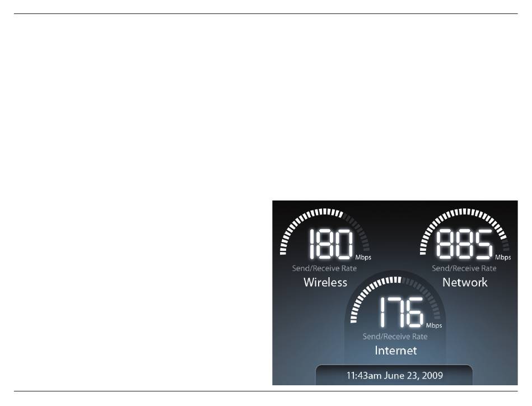The image size is (532, 406).
Task: Click Mbps unit beside the 176 reading
Action: click(434, 325)
